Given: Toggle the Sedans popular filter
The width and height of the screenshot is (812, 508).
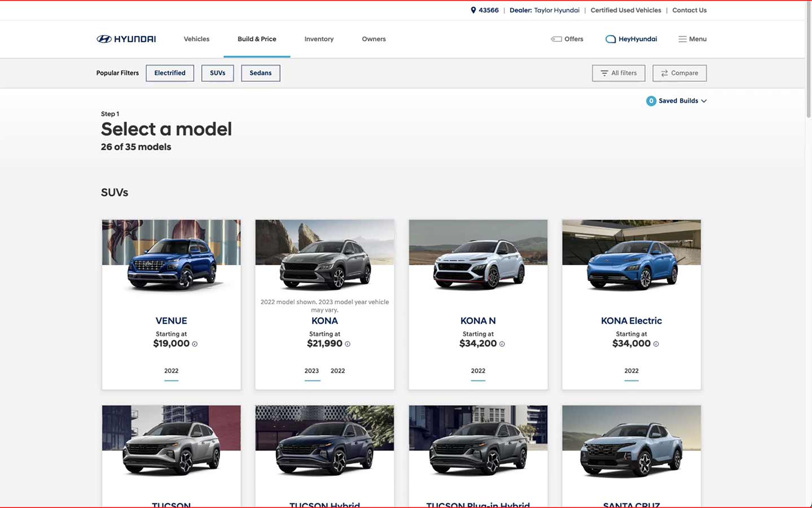Looking at the screenshot, I should click(260, 73).
